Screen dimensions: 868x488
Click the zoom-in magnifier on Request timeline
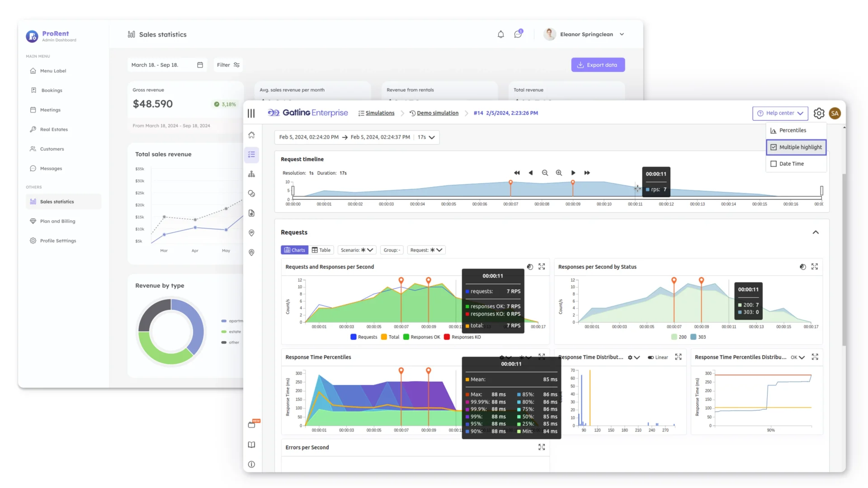point(559,173)
